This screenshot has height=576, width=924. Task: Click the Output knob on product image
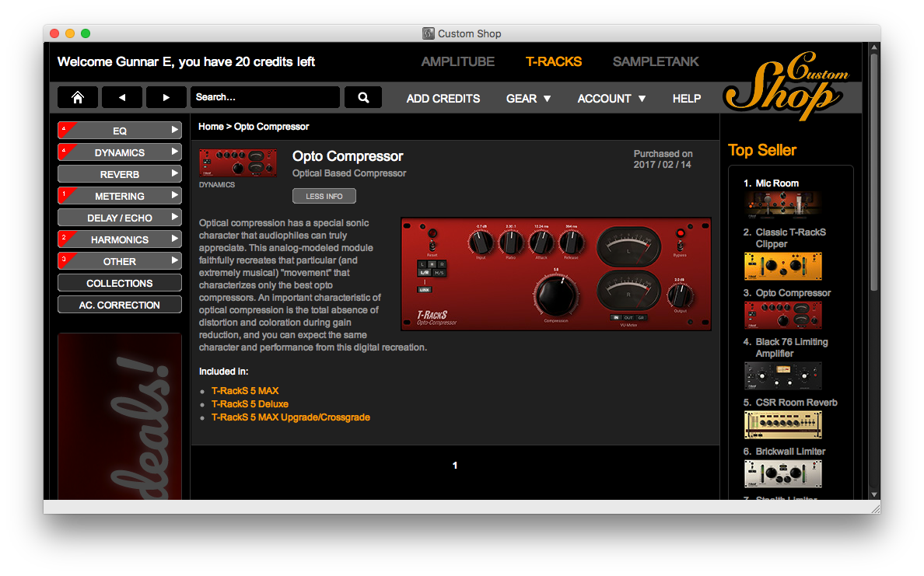coord(680,295)
